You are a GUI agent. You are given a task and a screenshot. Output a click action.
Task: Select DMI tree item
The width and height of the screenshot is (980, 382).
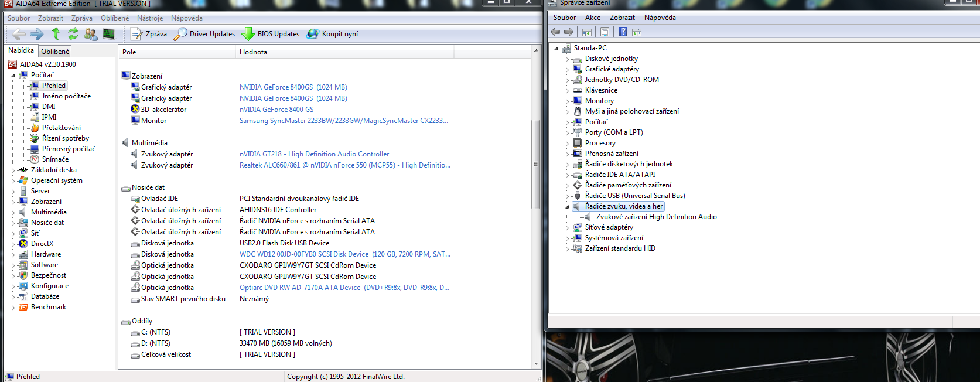(49, 107)
